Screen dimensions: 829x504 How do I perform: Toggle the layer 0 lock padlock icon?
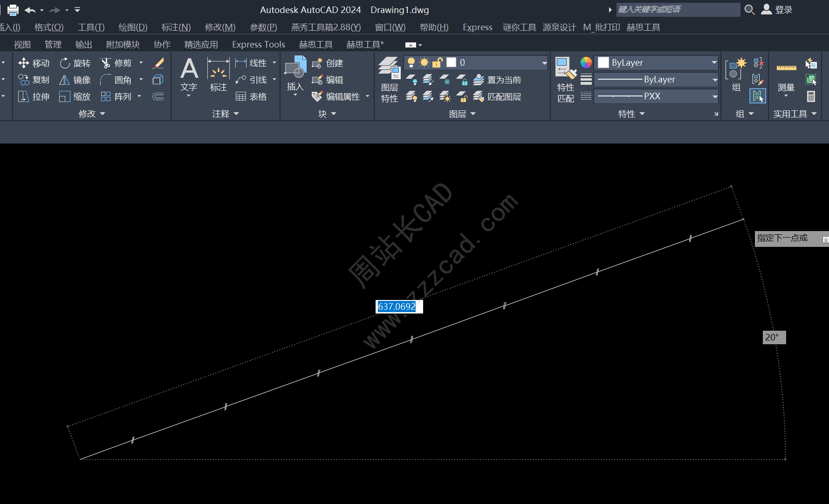point(437,62)
